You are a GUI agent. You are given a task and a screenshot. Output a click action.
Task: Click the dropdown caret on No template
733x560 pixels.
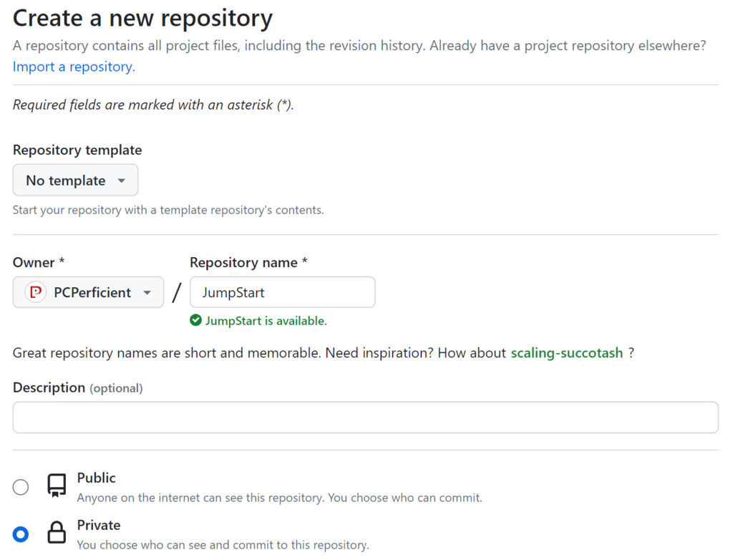tap(121, 180)
